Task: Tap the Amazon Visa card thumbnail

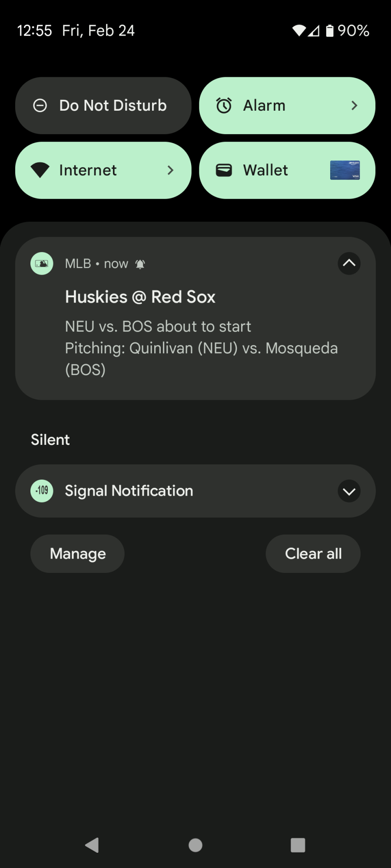Action: 345,170
